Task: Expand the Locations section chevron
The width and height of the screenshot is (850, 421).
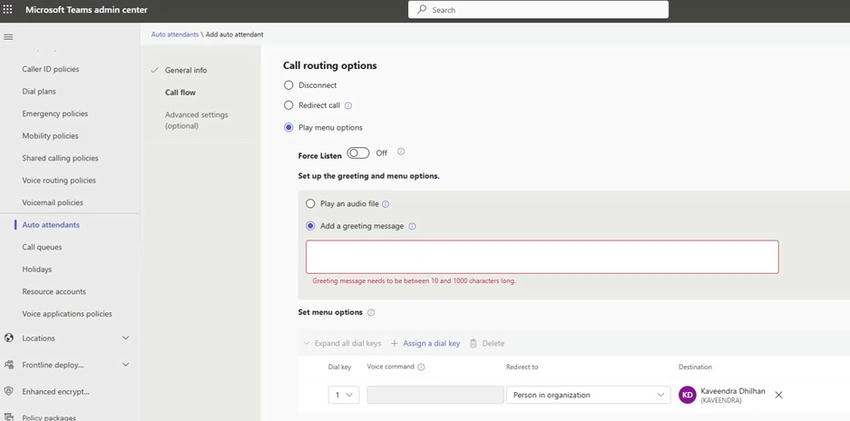Action: point(125,338)
